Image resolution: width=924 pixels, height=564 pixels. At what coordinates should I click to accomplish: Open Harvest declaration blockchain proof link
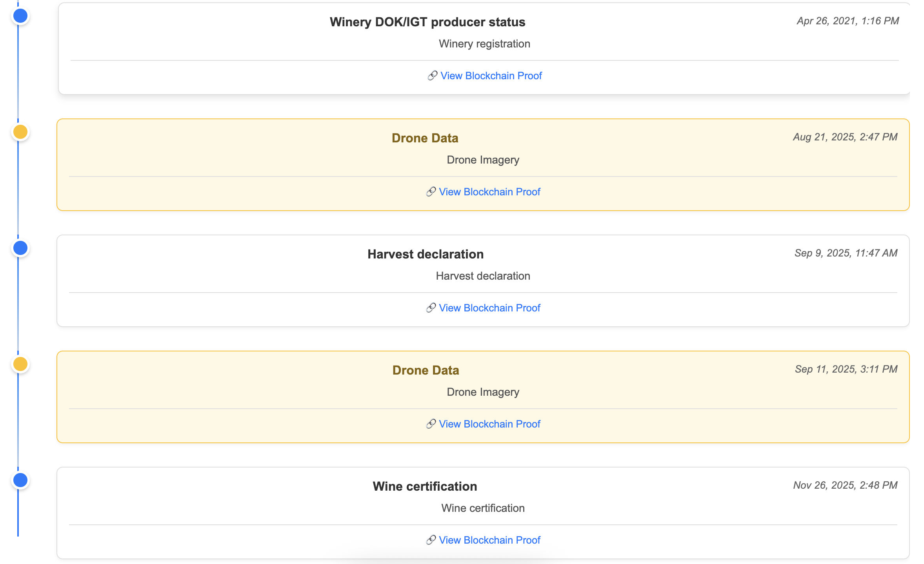click(x=489, y=308)
